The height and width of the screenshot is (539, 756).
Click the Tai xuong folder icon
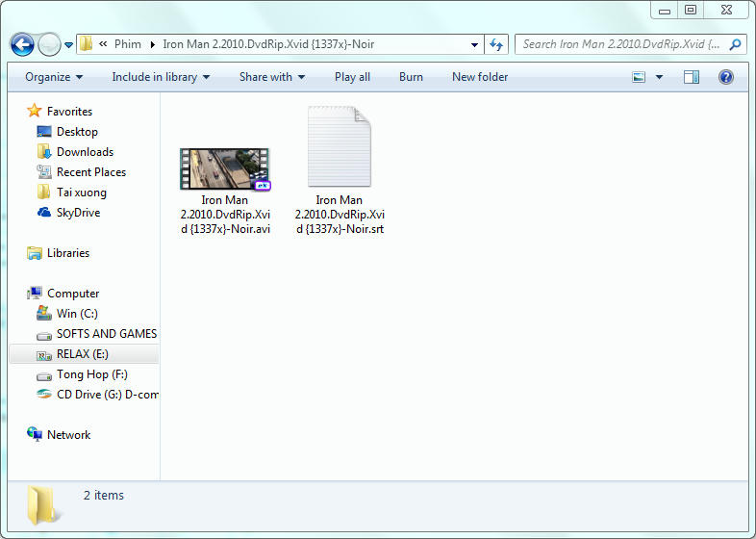[x=43, y=192]
